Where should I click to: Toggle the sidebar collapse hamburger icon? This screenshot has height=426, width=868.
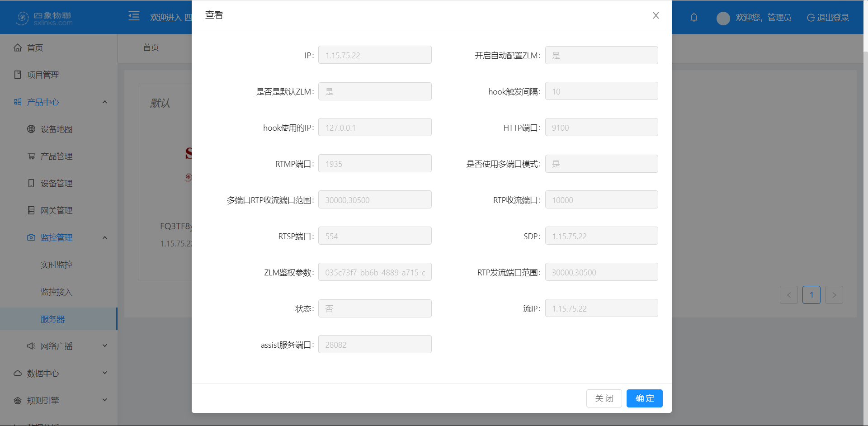coord(134,16)
